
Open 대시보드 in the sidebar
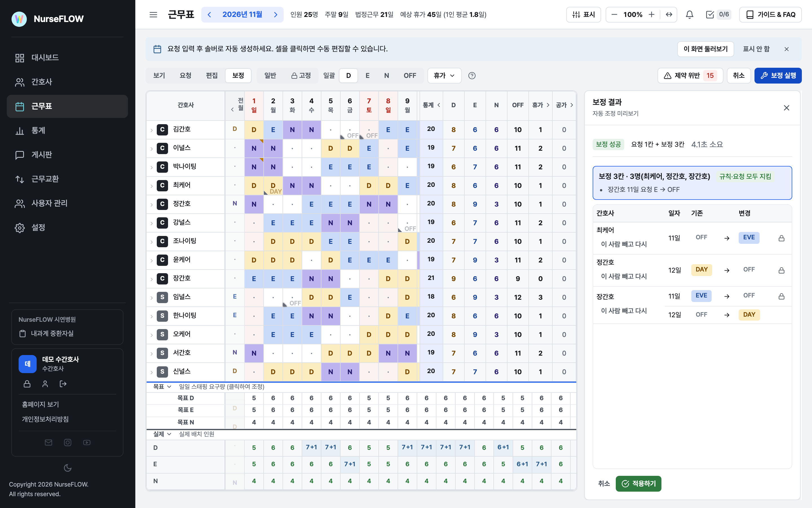[x=67, y=58]
